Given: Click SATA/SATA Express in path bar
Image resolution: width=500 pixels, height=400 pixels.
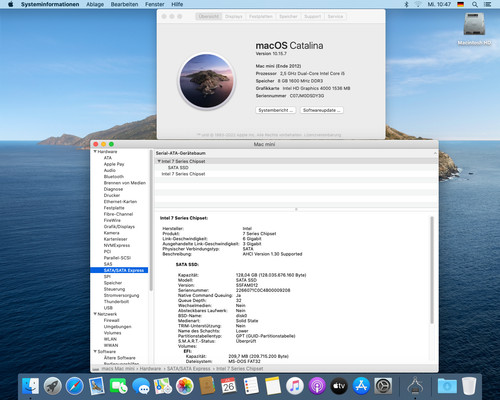Looking at the screenshot, I should (x=188, y=368).
